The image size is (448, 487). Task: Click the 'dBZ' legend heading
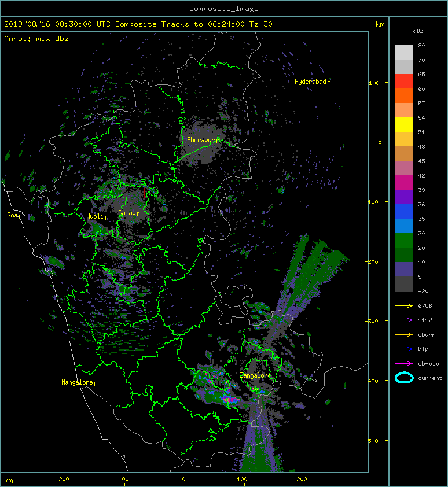tap(418, 31)
